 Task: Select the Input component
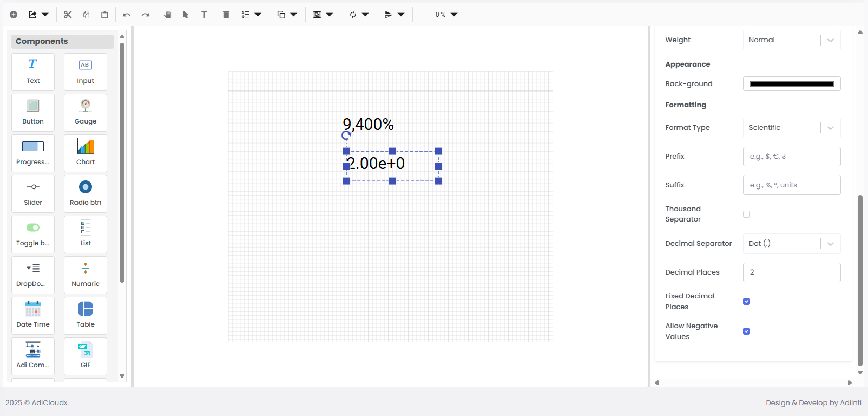86,72
